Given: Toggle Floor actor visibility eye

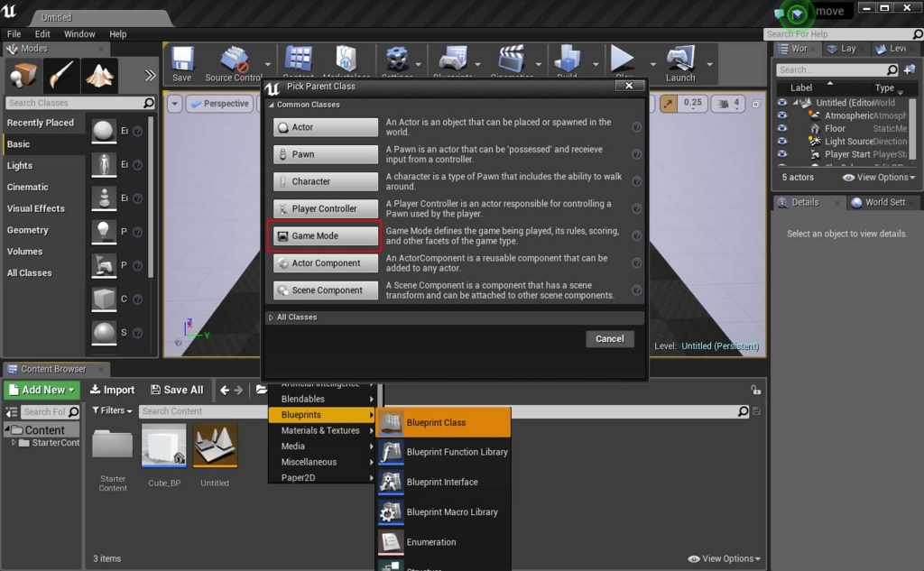Looking at the screenshot, I should point(782,128).
